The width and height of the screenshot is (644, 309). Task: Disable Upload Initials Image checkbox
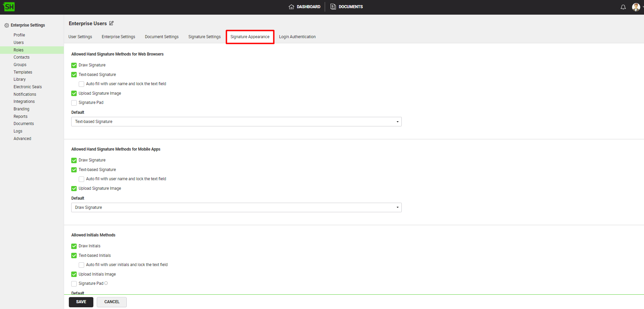point(74,274)
